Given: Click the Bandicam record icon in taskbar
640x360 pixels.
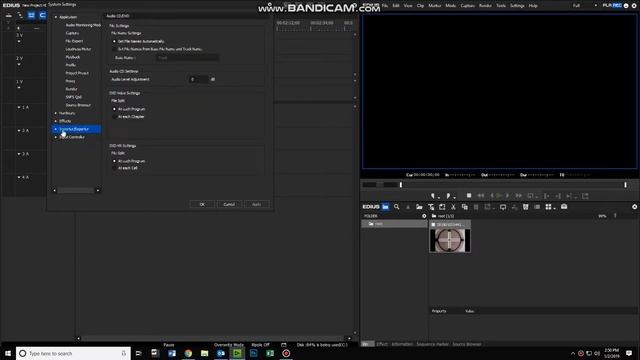Looking at the screenshot, I should 286,353.
